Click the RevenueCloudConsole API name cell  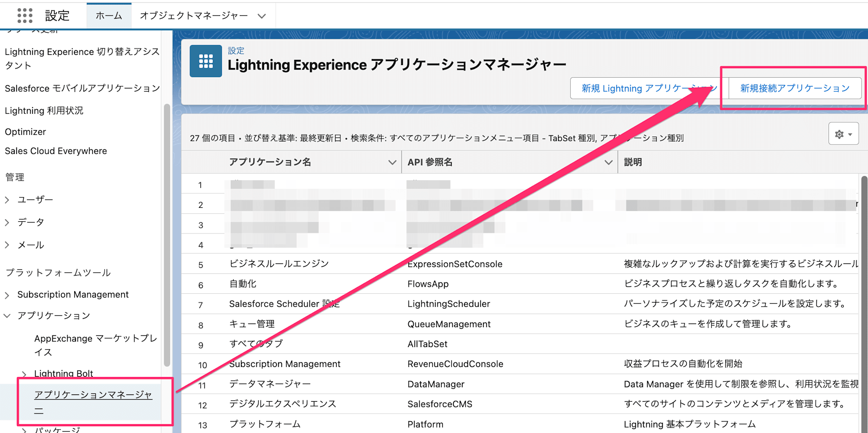coord(455,364)
